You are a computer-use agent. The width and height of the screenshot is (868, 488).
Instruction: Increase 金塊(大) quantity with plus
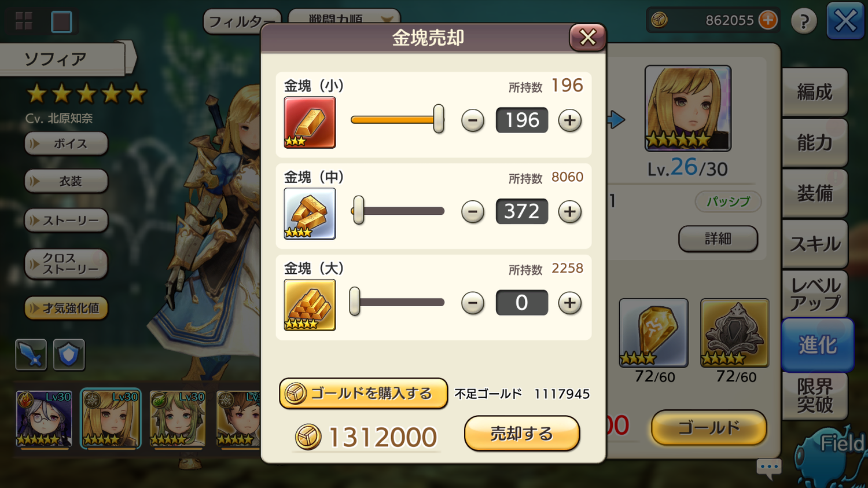click(x=569, y=303)
